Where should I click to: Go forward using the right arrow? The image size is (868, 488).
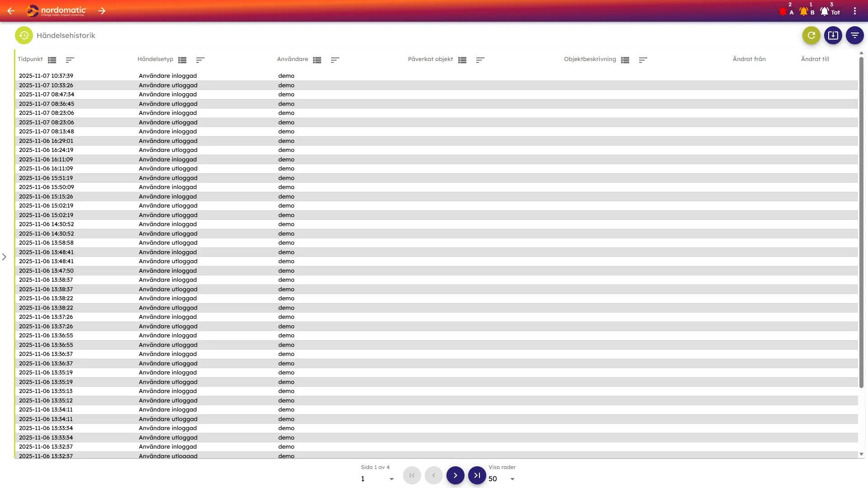tap(102, 11)
